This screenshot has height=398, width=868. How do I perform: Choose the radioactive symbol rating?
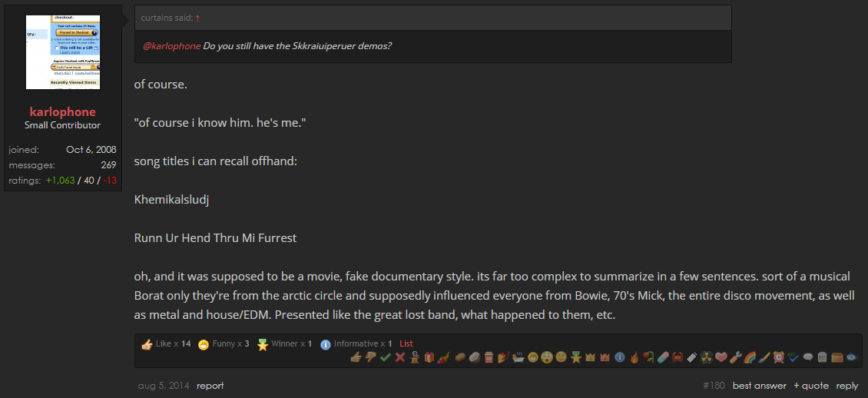tap(706, 357)
